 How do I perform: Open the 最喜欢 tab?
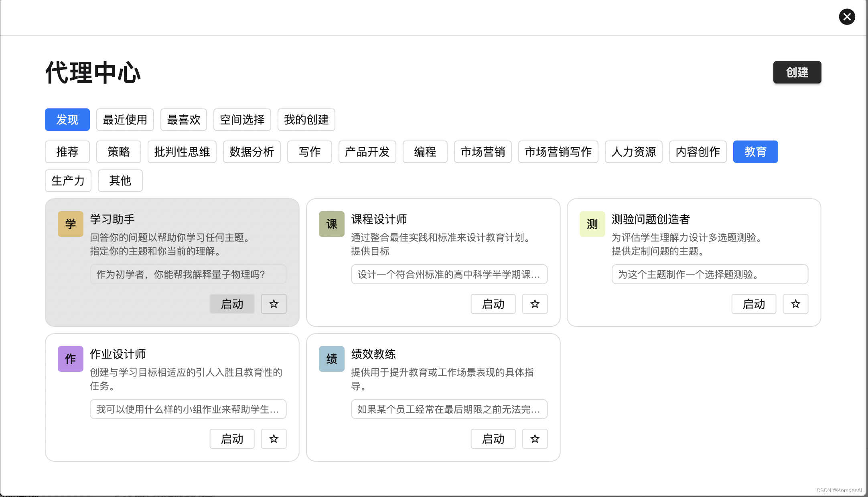coord(184,120)
